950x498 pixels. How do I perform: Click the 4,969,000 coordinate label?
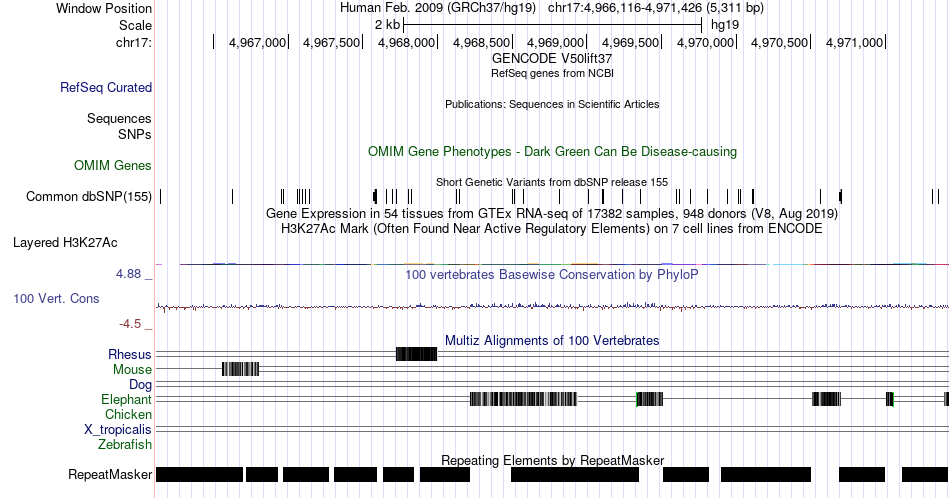pyautogui.click(x=556, y=42)
